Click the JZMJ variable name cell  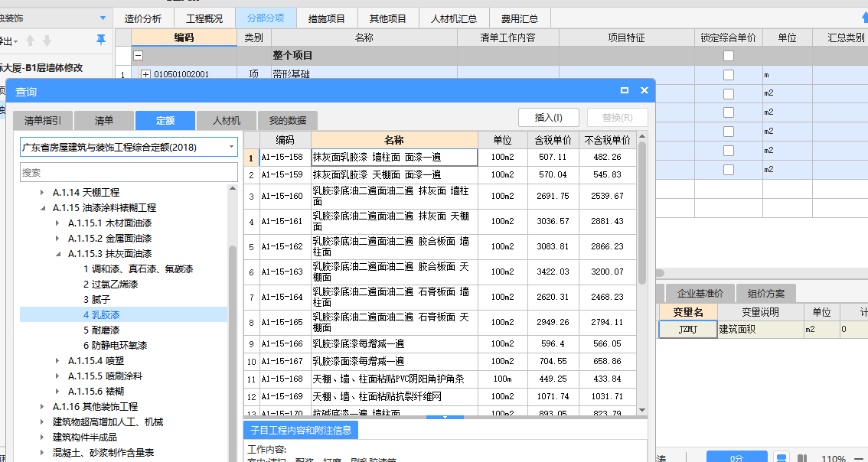pos(688,330)
